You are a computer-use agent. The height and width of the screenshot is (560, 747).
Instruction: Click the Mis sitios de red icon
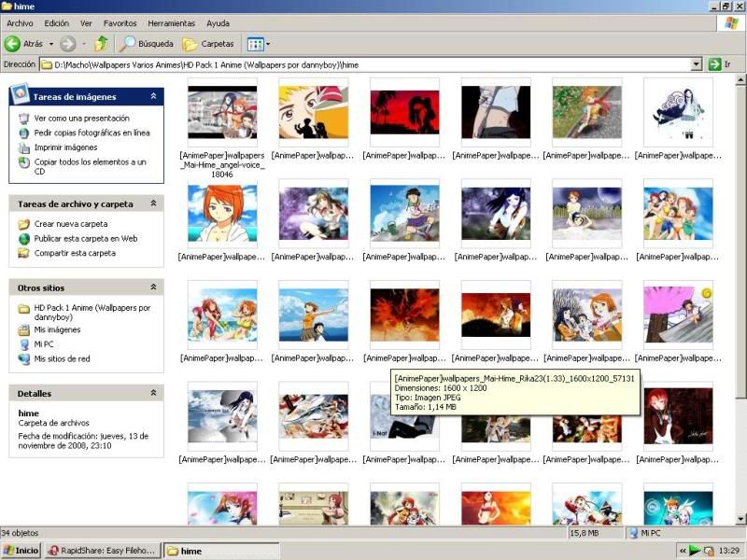click(x=24, y=359)
